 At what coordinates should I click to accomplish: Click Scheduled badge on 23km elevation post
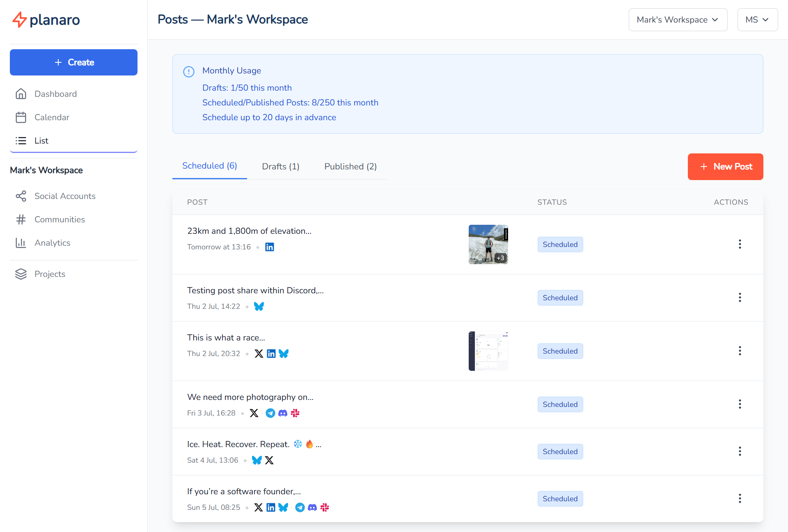[560, 244]
